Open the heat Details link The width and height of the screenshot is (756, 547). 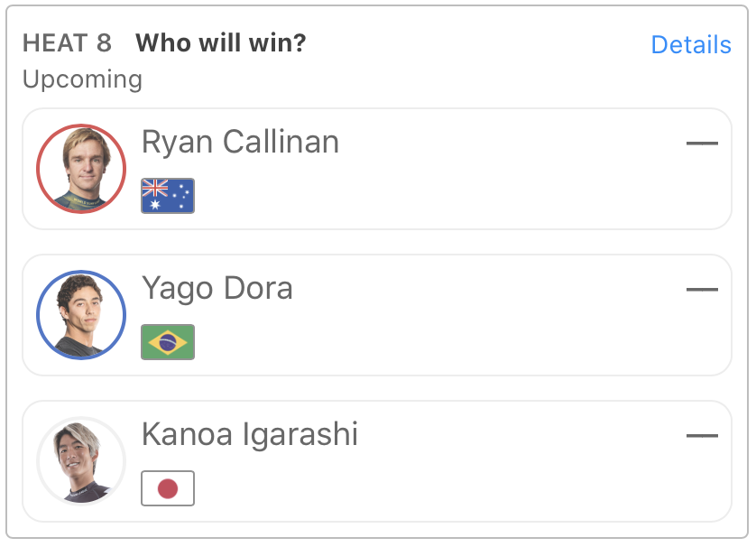(x=690, y=45)
